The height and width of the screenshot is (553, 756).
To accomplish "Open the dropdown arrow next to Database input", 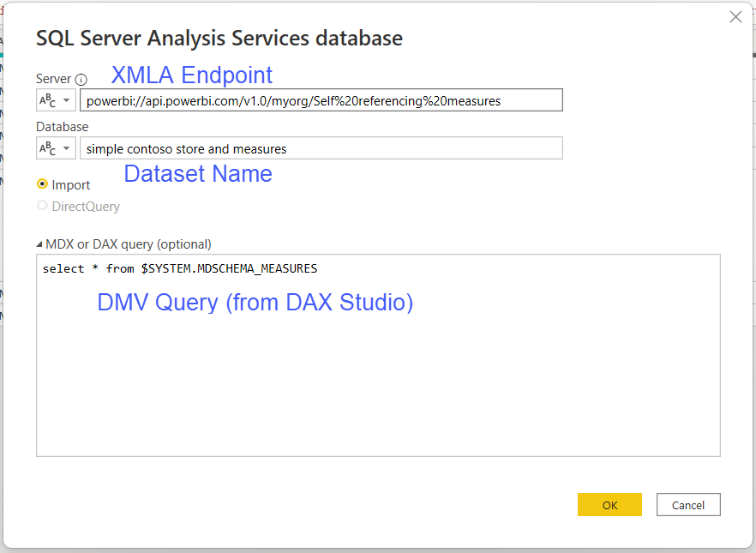I will tap(66, 148).
